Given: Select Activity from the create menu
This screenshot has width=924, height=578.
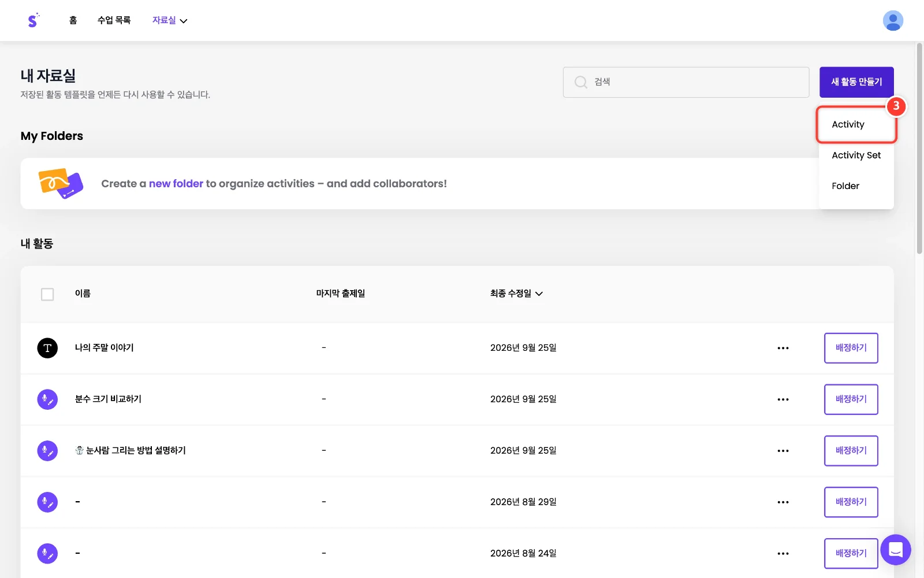Looking at the screenshot, I should (856, 124).
